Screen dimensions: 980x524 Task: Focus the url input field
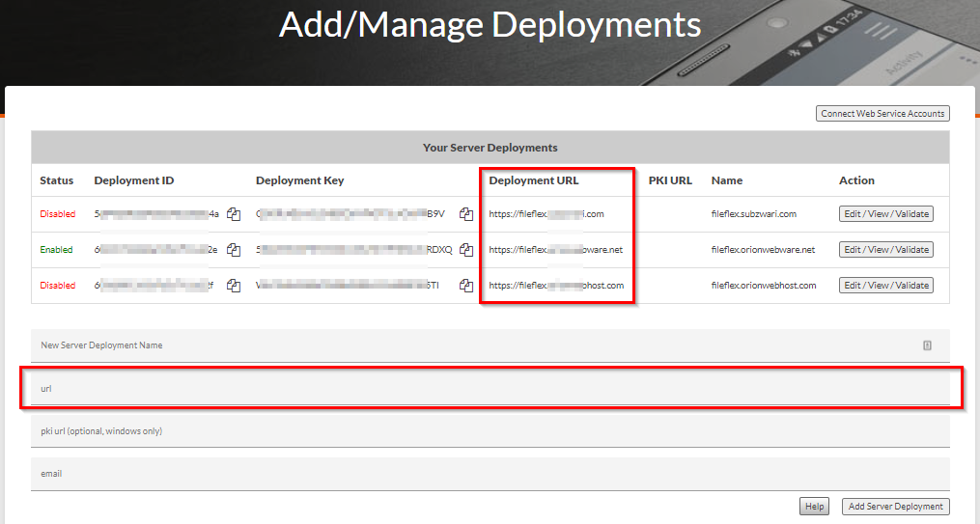pos(490,389)
